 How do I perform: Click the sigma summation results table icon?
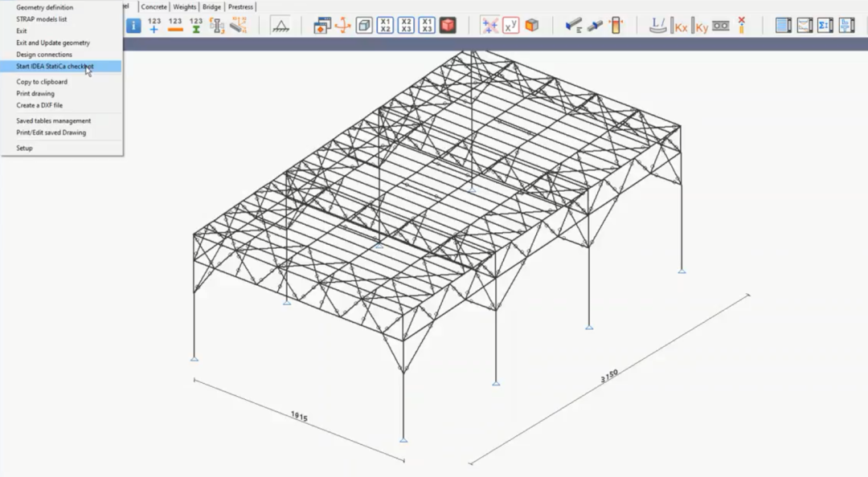[x=825, y=26]
